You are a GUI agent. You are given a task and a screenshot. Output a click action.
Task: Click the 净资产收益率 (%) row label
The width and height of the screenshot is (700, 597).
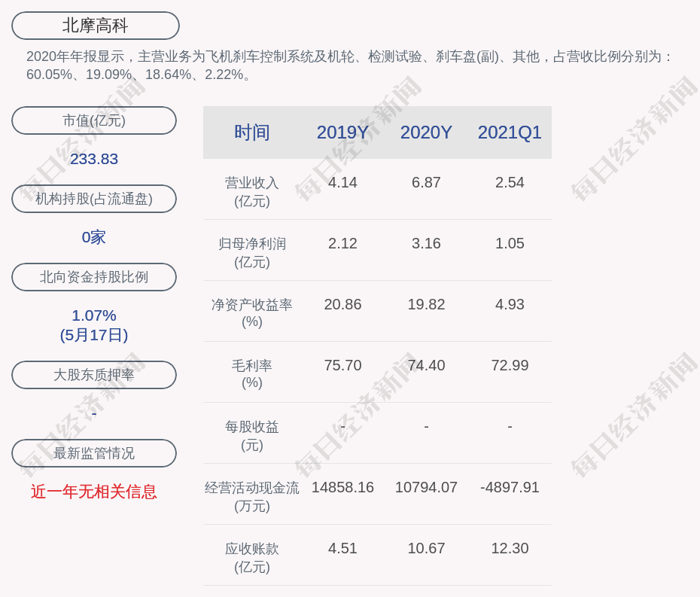(x=252, y=313)
